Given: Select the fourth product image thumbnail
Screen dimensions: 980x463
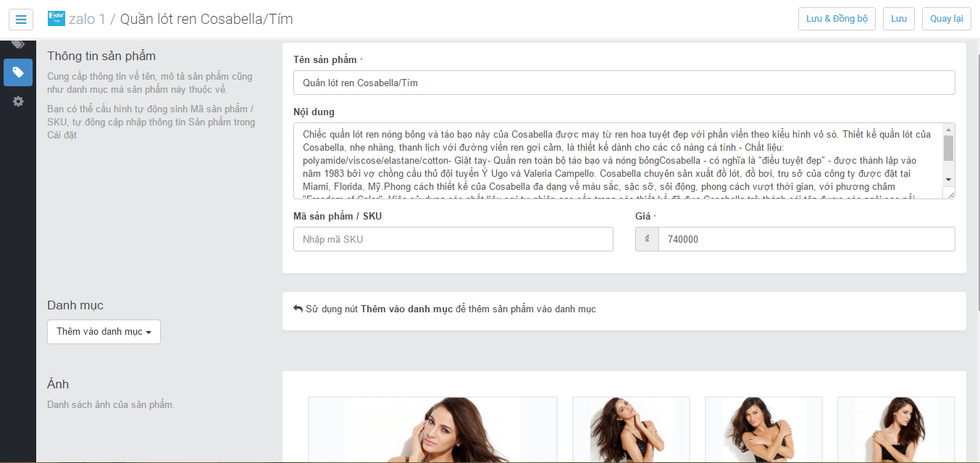Looking at the screenshot, I should [x=896, y=430].
